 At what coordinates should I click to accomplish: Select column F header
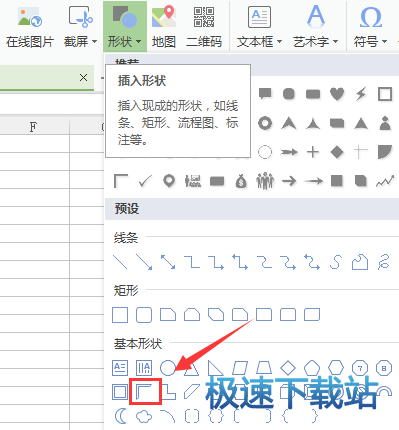click(33, 126)
